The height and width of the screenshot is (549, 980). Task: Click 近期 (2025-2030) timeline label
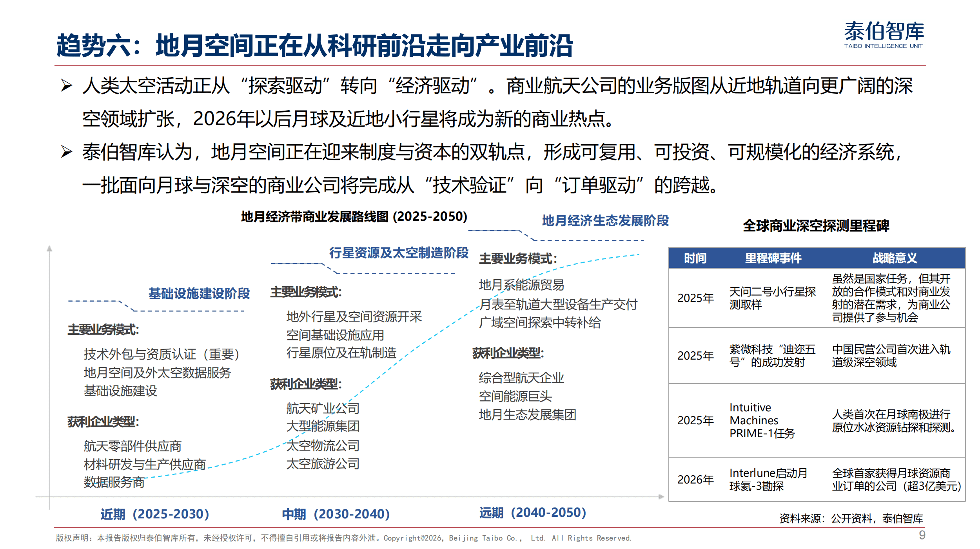(x=155, y=514)
